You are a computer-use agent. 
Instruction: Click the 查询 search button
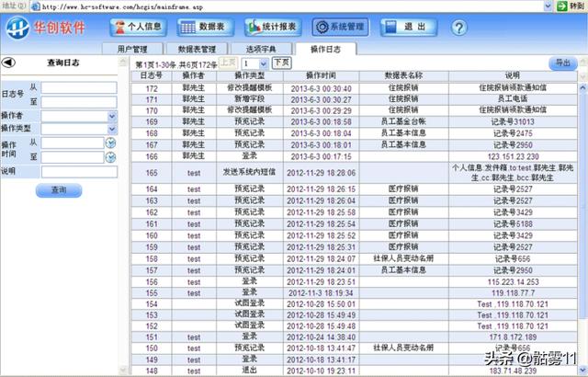click(59, 190)
